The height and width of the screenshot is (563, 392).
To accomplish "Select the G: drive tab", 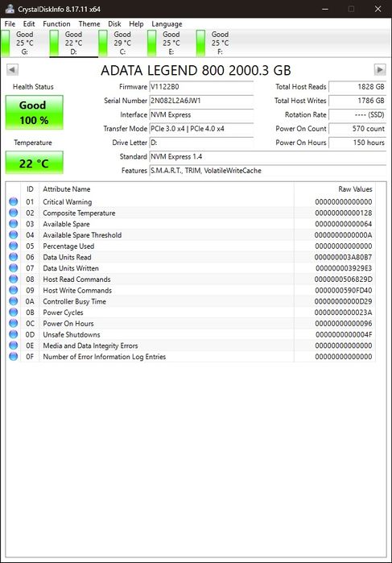I will pos(24,43).
